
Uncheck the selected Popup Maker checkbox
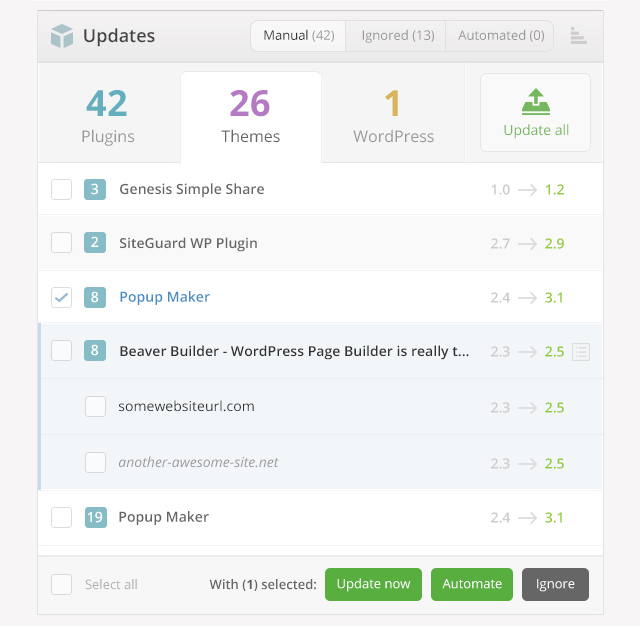tap(61, 297)
